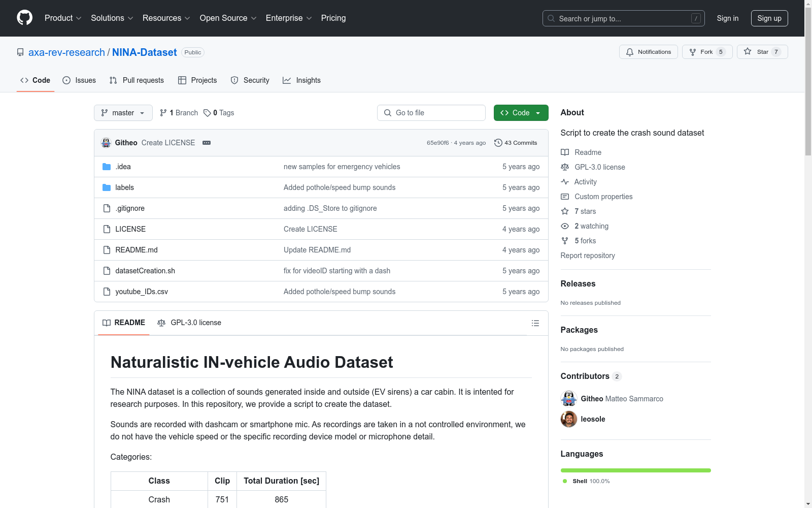View the 1 Branch link
812x508 pixels.
(x=179, y=113)
